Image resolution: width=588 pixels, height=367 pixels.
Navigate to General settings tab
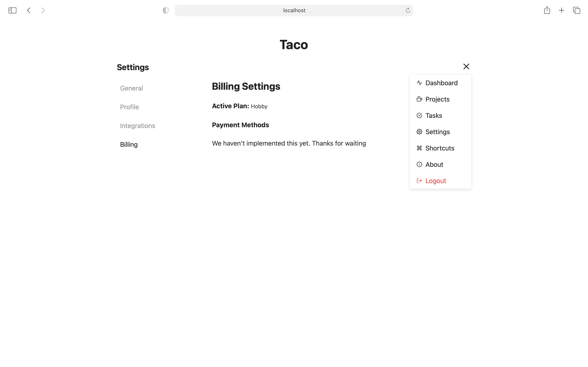tap(131, 88)
